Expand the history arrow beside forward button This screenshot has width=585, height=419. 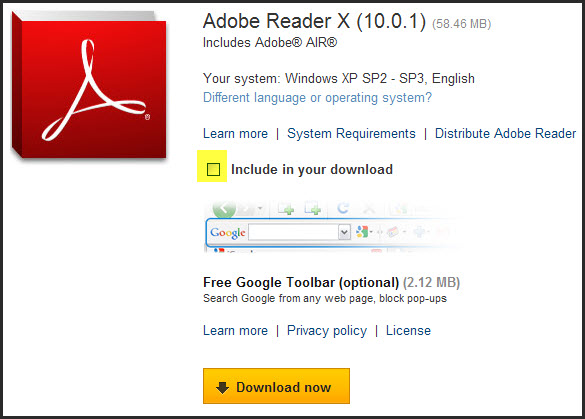pos(260,208)
